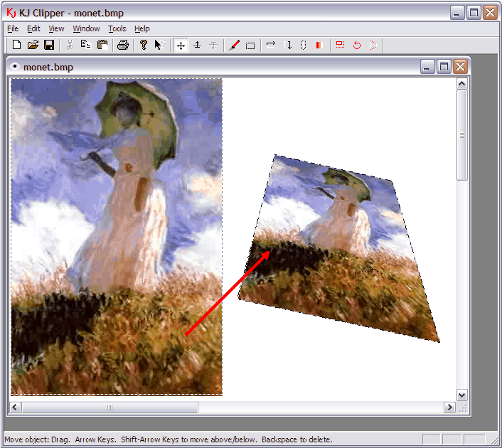
Task: Rotate object with the red circular arrow
Action: pyautogui.click(x=357, y=45)
